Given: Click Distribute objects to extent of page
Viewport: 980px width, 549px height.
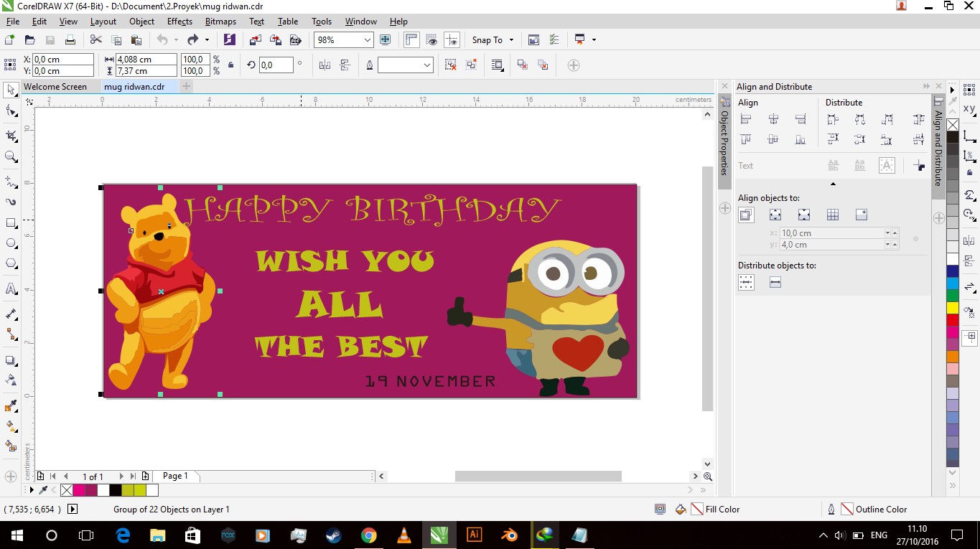Looking at the screenshot, I should click(775, 282).
